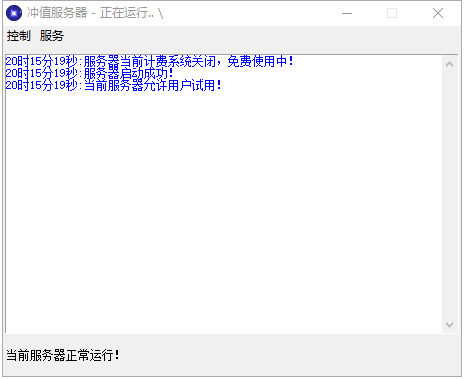
Task: Click the scrollbar up arrow in log
Action: (449, 64)
